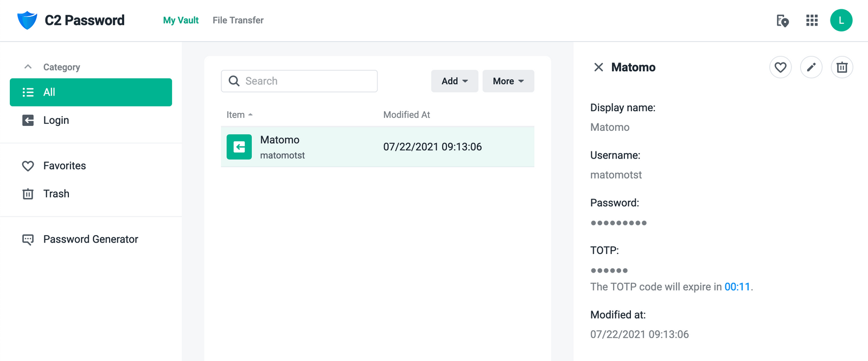This screenshot has width=868, height=361.
Task: Click the Modified at date in details
Action: tap(640, 334)
